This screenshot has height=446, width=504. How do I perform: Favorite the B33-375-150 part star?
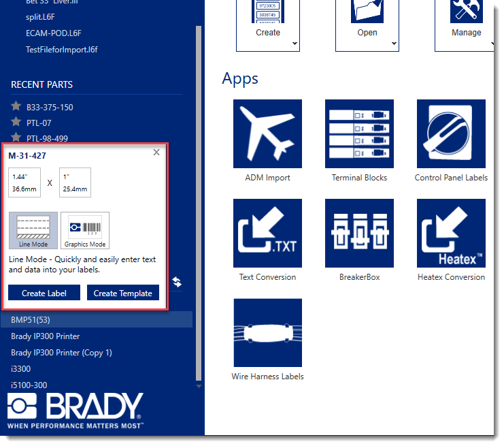(16, 106)
